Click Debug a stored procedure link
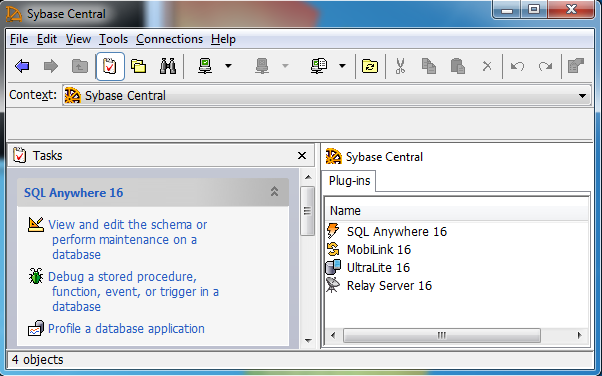Image resolution: width=602 pixels, height=376 pixels. click(x=133, y=292)
